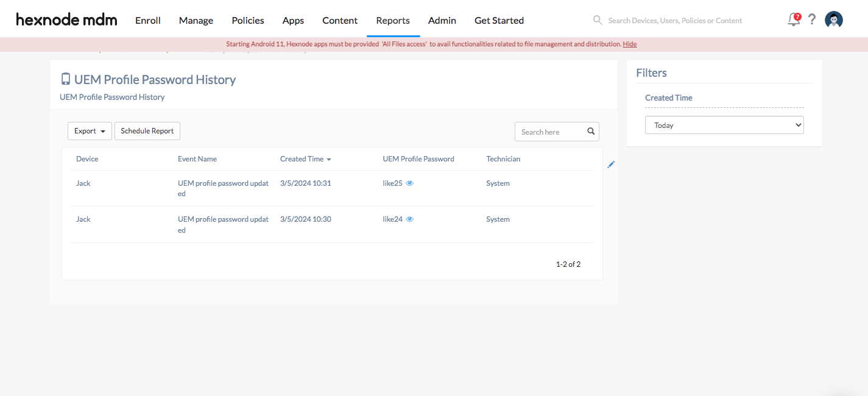Click the password value like24
Viewport: 868px width, 396px height.
[392, 219]
